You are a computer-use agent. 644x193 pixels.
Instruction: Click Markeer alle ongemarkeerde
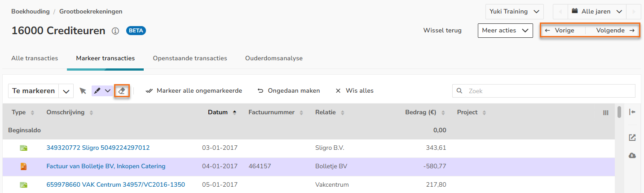[x=194, y=90]
